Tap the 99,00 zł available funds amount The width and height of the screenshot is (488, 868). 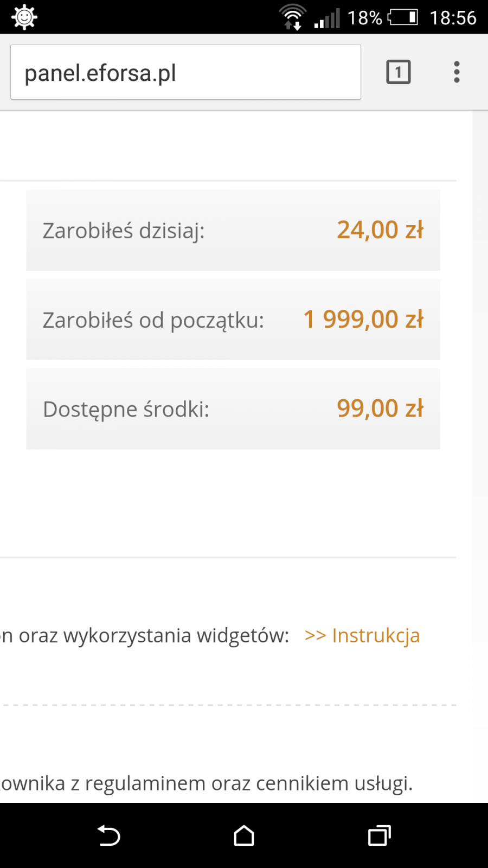coord(380,409)
